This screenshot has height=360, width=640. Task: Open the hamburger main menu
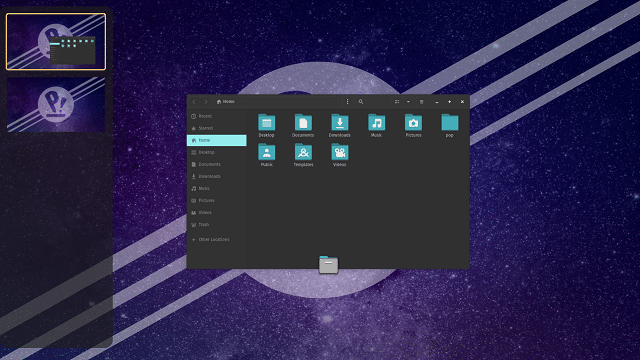422,102
